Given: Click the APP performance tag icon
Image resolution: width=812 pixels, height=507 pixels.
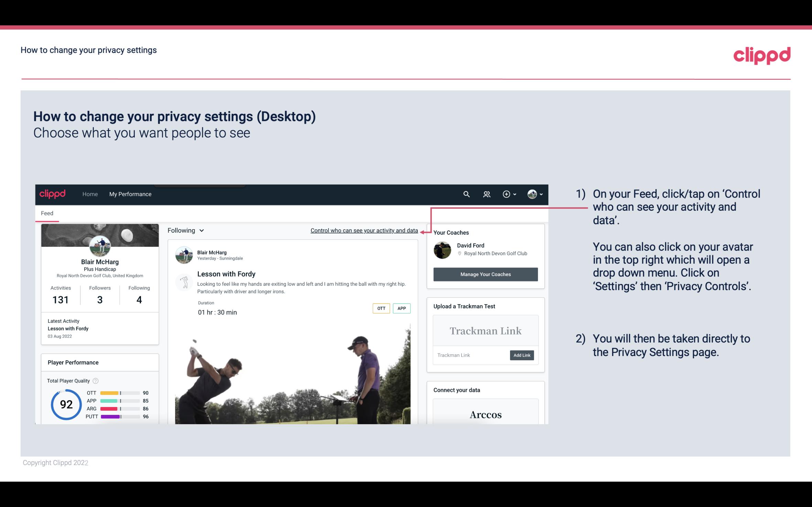Looking at the screenshot, I should click(401, 308).
